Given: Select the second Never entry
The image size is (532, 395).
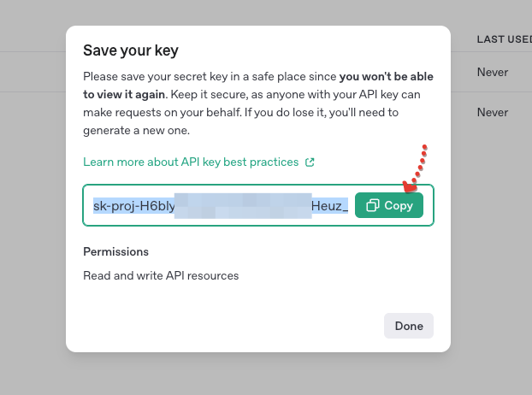Looking at the screenshot, I should click(493, 112).
